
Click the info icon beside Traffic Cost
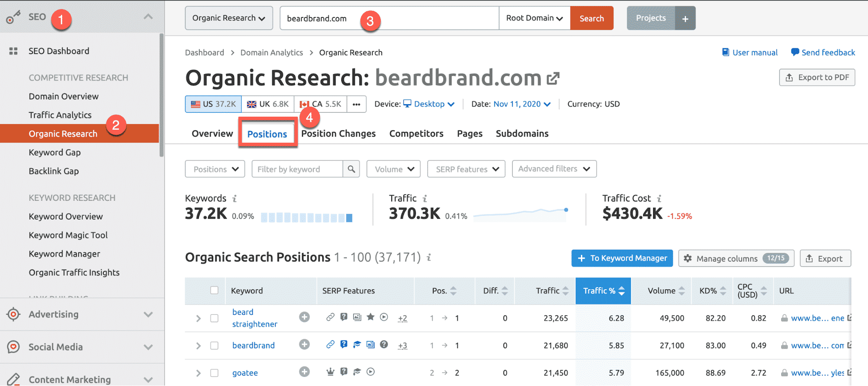pos(659,199)
